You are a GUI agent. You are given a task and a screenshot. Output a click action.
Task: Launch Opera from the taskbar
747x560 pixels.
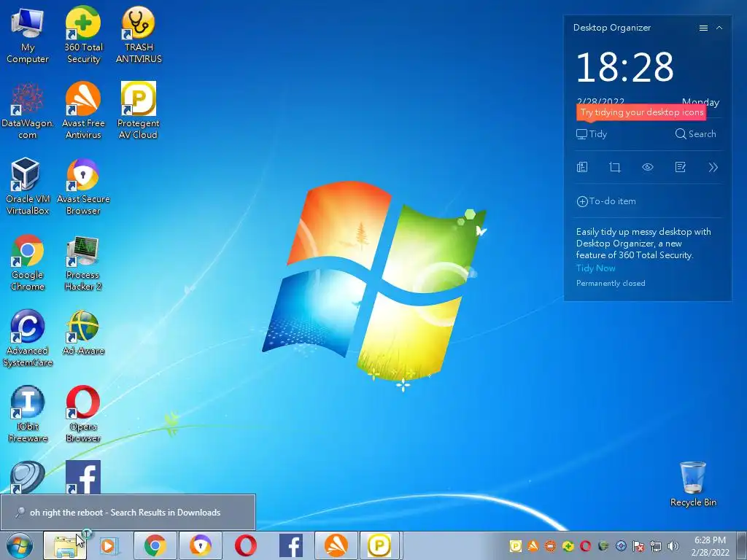tap(245, 545)
